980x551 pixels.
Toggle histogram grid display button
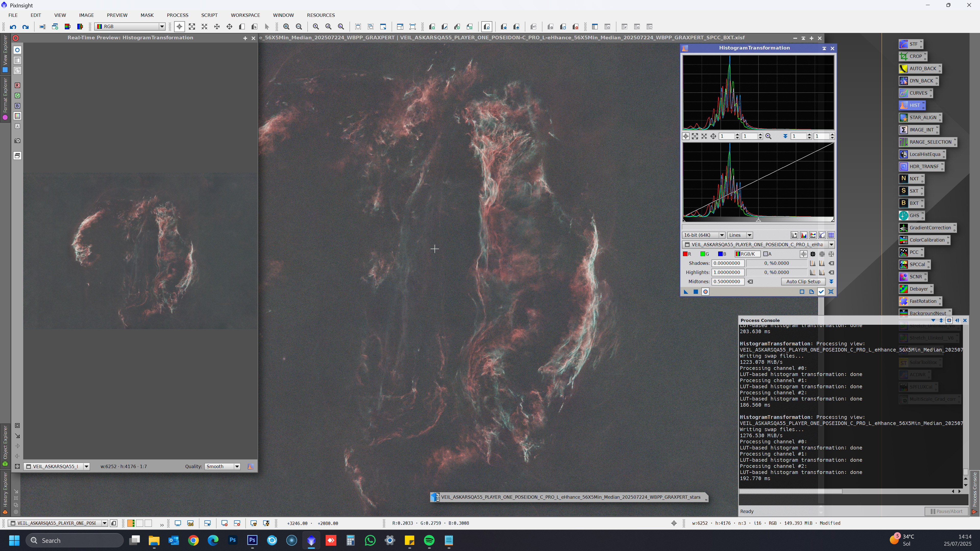tap(831, 235)
